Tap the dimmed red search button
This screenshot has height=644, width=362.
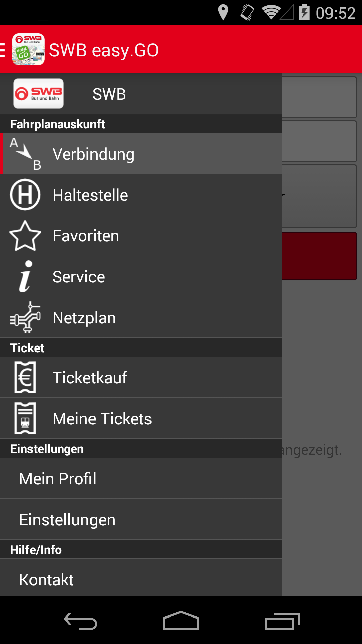(x=319, y=256)
